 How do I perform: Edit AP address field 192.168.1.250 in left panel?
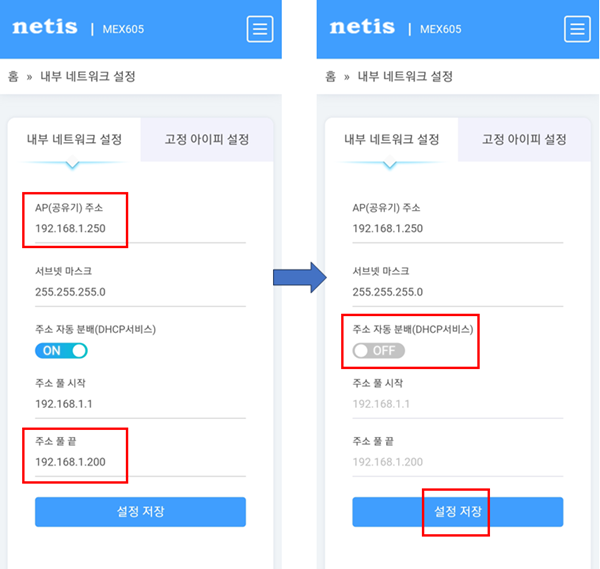click(x=140, y=228)
